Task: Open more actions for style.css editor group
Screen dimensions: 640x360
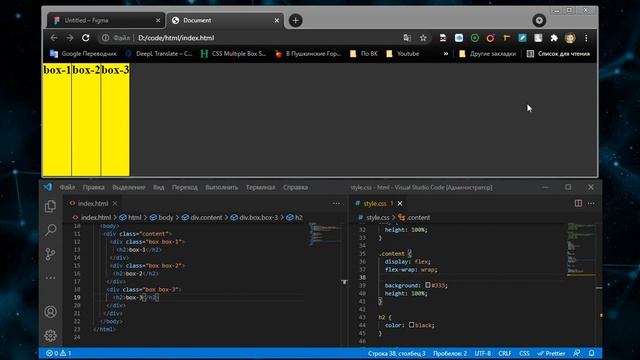Action: [591, 203]
